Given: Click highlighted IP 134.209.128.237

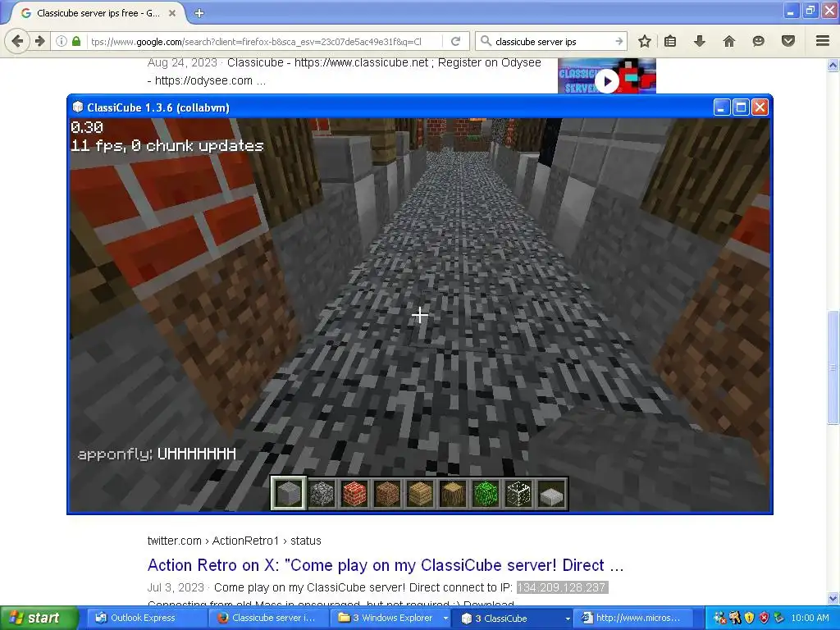Looking at the screenshot, I should click(x=562, y=587).
